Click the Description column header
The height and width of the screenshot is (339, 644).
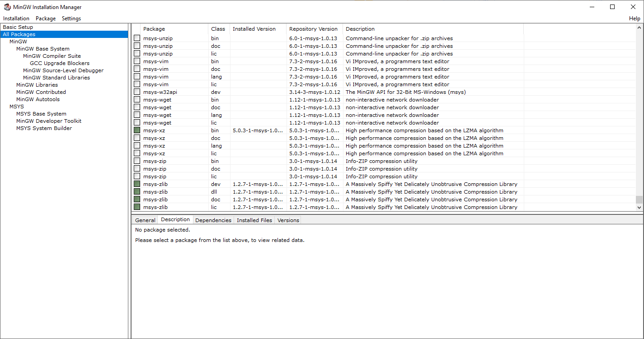(433, 29)
